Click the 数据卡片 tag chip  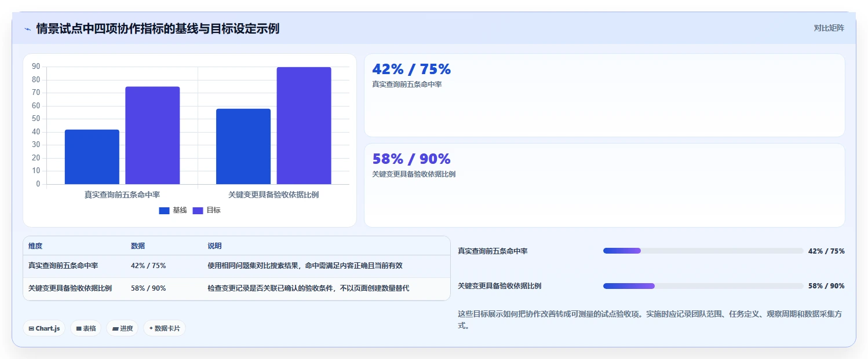click(x=165, y=328)
